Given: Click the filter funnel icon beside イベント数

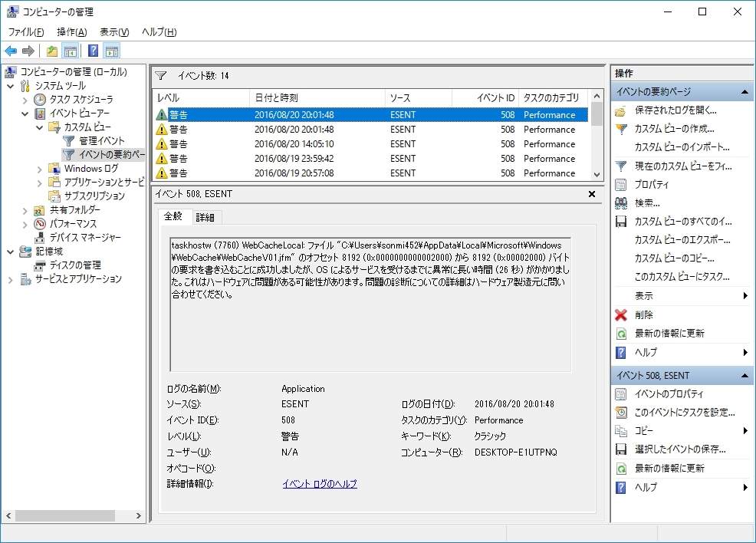Looking at the screenshot, I should [x=160, y=76].
